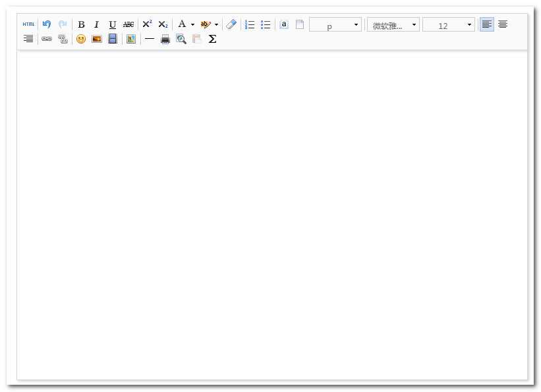The image size is (541, 392).
Task: Switch to HTML source view
Action: 28,24
